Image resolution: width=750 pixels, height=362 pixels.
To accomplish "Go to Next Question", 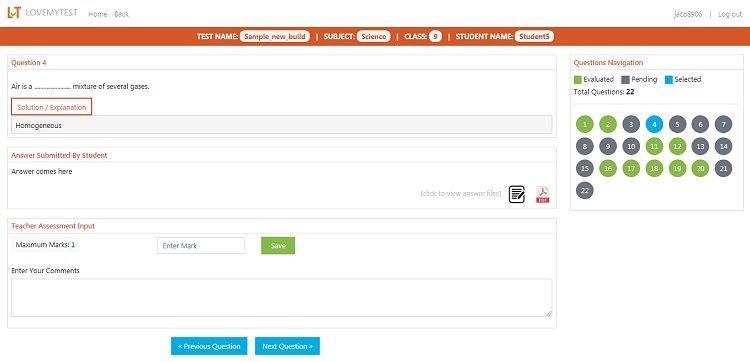I will point(287,346).
